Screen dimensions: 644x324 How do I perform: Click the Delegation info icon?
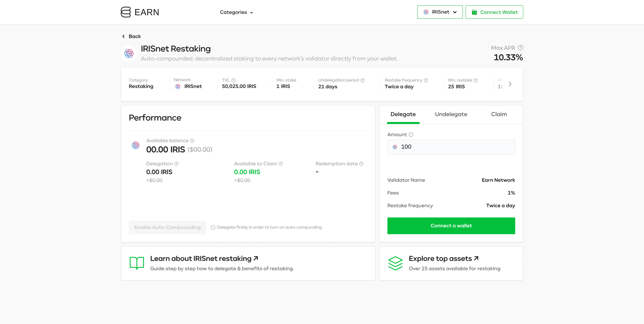tap(176, 164)
